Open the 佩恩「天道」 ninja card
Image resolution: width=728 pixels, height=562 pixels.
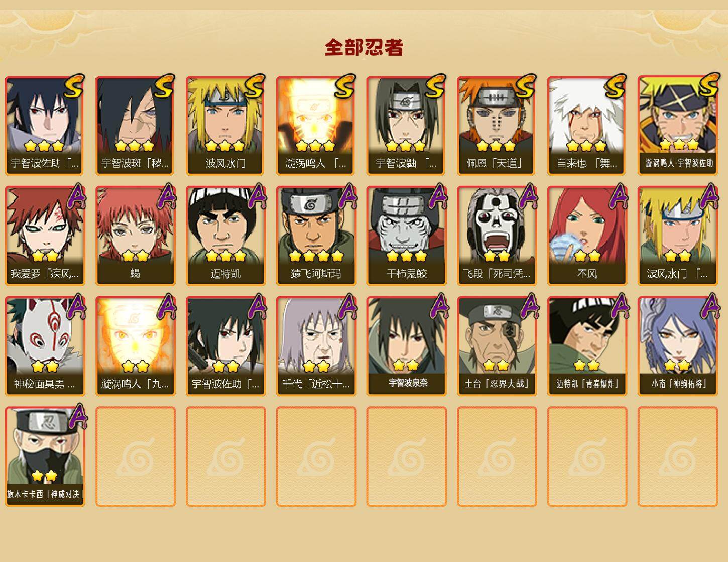497,125
